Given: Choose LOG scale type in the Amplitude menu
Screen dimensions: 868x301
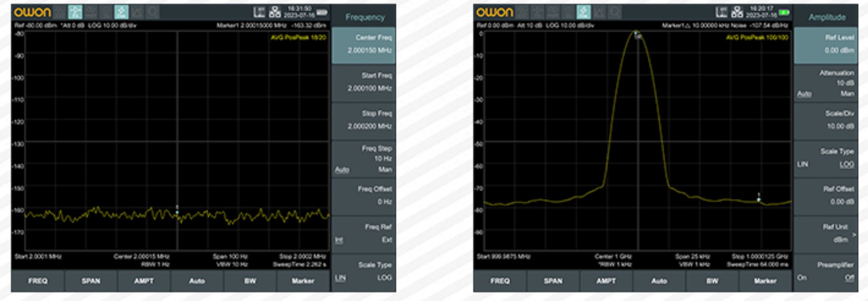Looking at the screenshot, I should (847, 165).
